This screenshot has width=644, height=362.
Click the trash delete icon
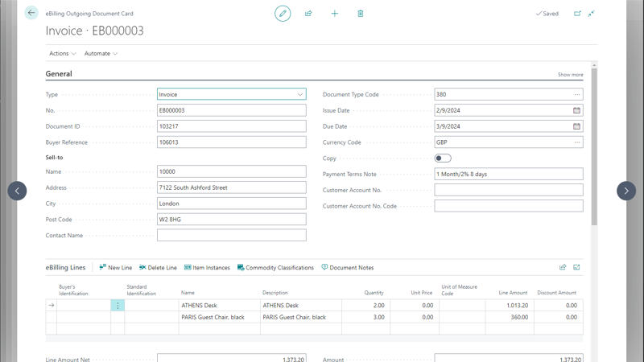point(361,14)
